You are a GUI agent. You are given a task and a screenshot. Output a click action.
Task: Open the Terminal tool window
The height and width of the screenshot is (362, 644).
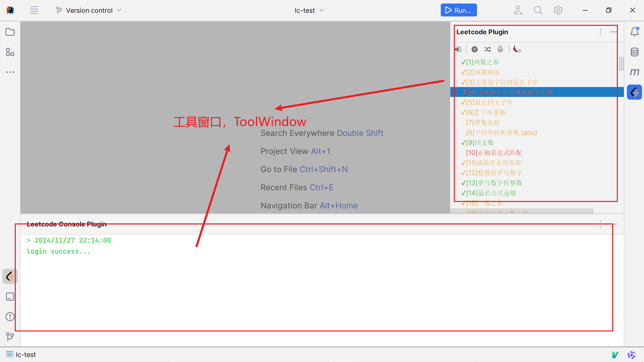point(10,297)
